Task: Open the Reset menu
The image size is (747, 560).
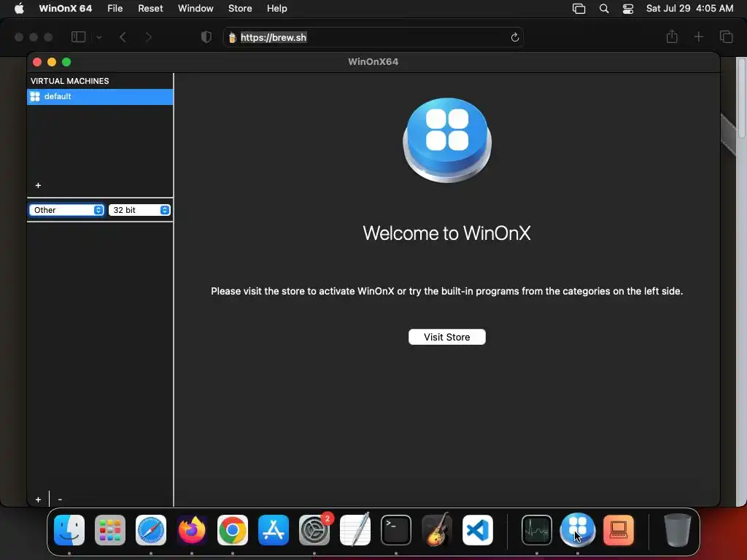Action: pos(150,9)
